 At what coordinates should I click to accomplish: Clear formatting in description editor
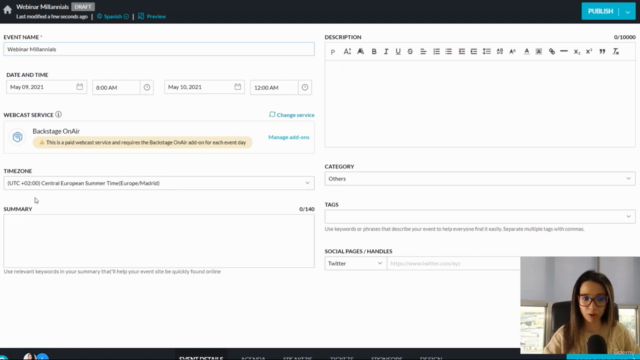pos(616,51)
